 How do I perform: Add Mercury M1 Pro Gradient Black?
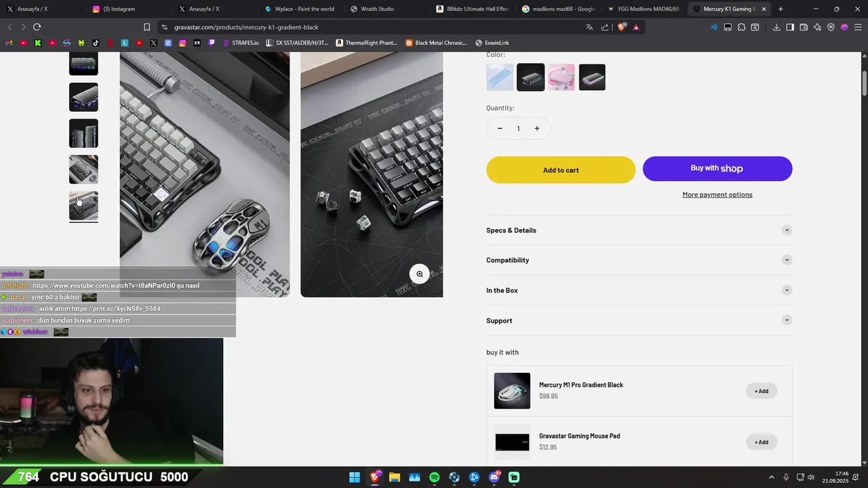762,390
